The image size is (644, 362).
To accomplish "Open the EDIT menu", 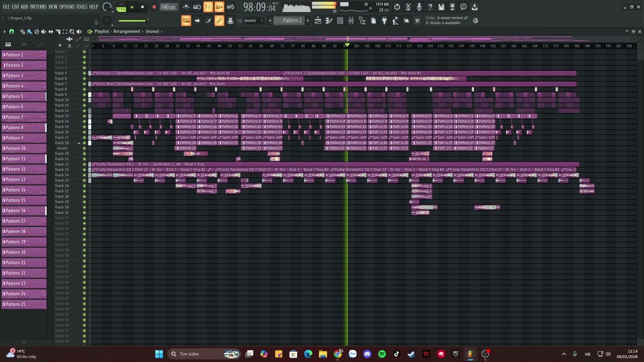I will pos(16,7).
